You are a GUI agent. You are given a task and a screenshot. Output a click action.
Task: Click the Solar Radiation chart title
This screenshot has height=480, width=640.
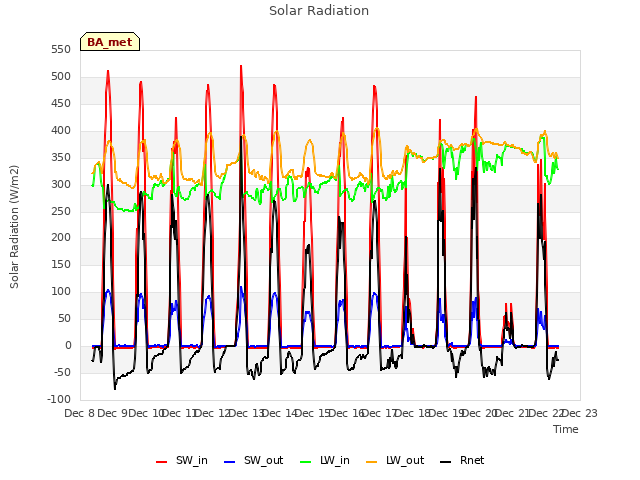(319, 11)
